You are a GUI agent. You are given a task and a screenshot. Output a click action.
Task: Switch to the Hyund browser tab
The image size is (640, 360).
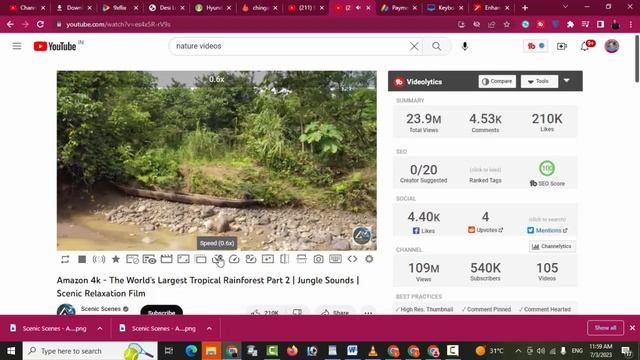(212, 8)
